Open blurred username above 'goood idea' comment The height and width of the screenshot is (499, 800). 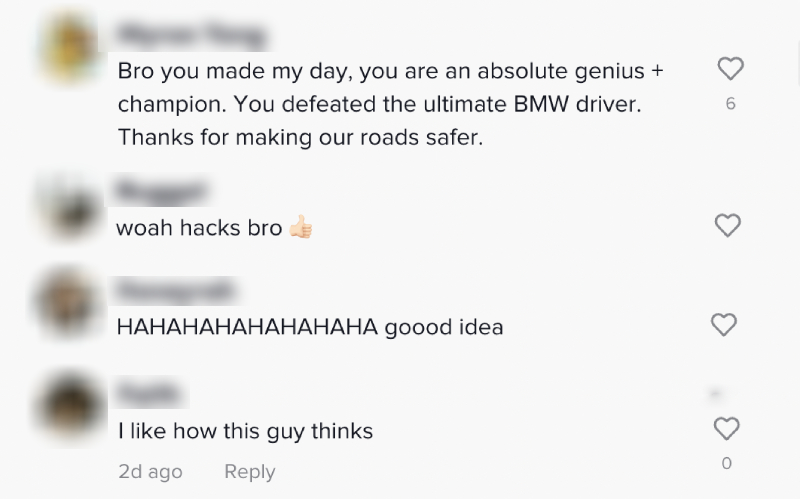[x=174, y=290]
